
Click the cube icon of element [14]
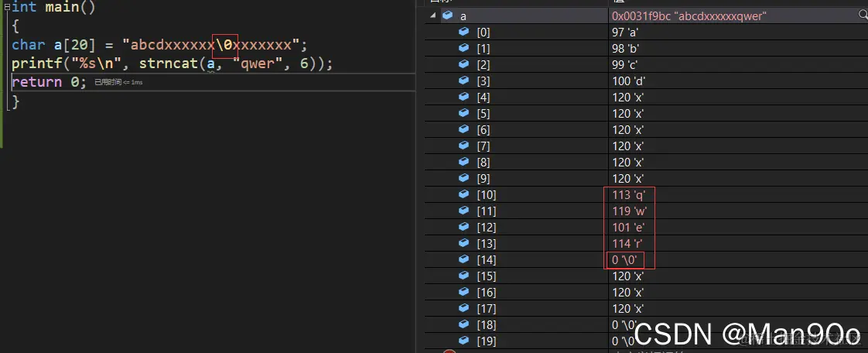tap(464, 259)
